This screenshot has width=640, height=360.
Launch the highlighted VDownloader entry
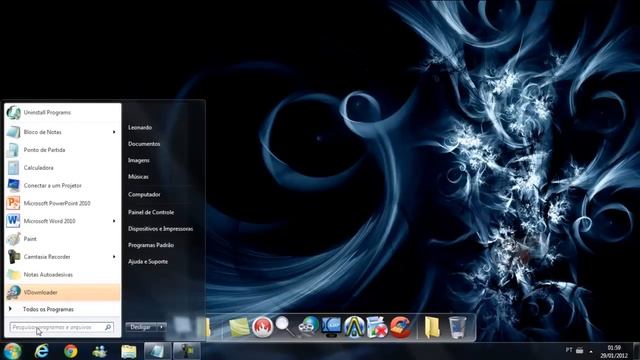62,292
